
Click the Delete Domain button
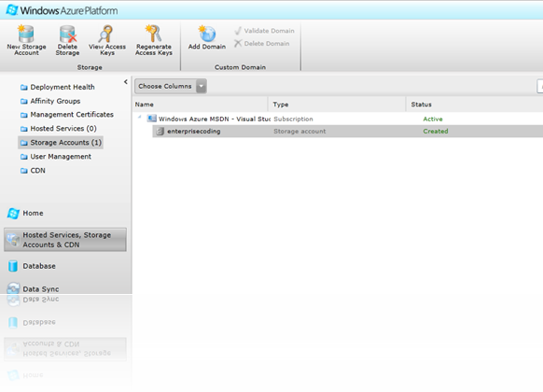(x=262, y=44)
